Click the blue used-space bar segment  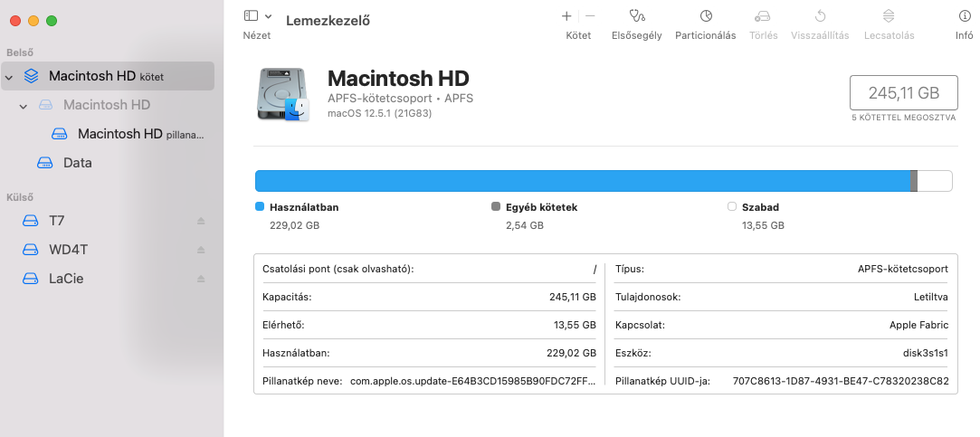pyautogui.click(x=583, y=181)
